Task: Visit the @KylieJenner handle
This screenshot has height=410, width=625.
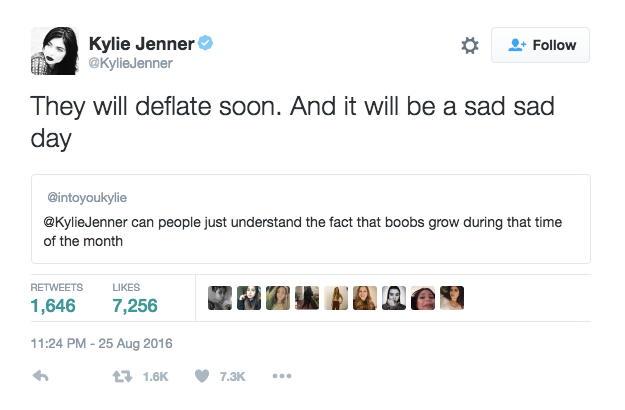Action: [130, 63]
